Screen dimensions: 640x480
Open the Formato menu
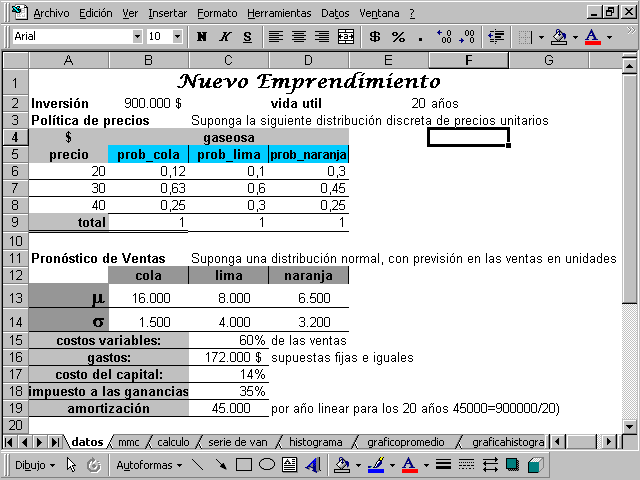[217, 13]
